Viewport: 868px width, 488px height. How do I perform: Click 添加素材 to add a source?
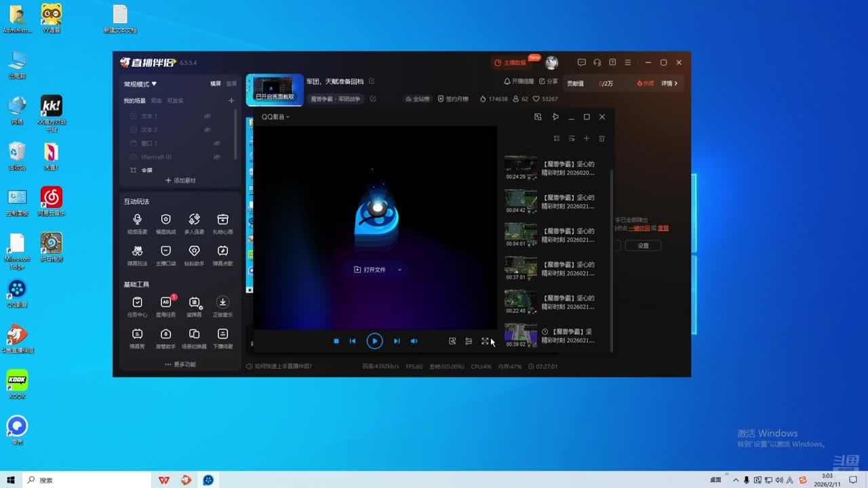[180, 180]
